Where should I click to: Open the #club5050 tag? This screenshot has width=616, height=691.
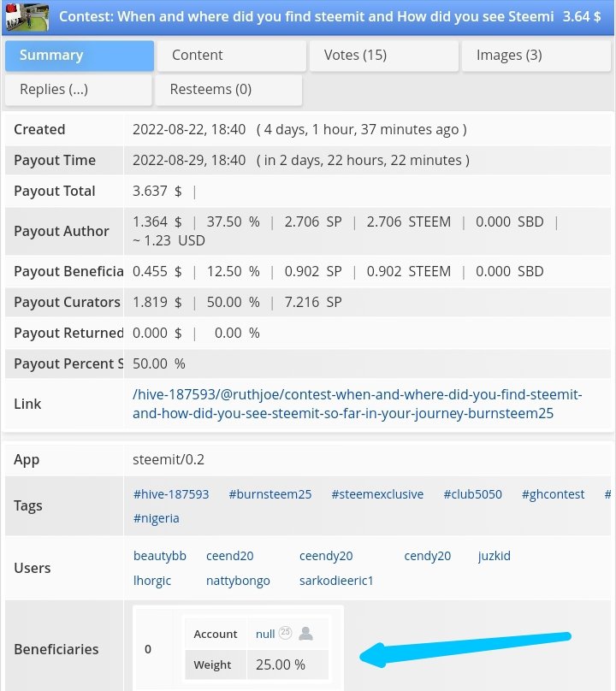pyautogui.click(x=472, y=494)
